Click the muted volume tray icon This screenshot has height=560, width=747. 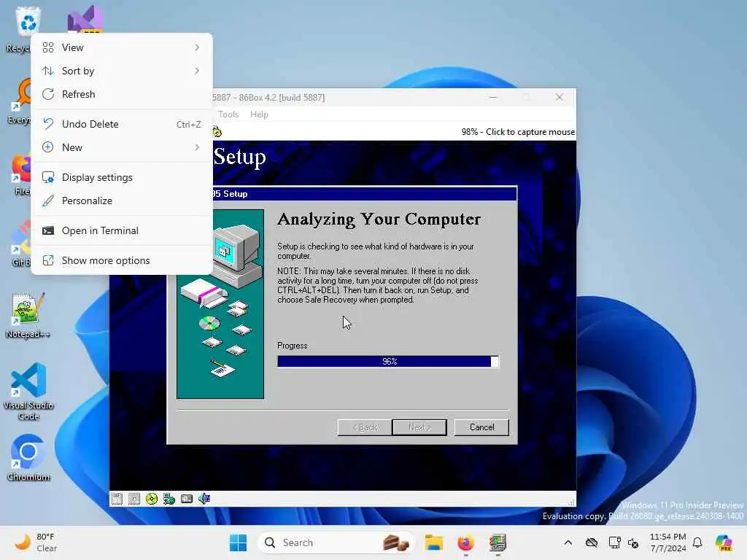pyautogui.click(x=633, y=542)
